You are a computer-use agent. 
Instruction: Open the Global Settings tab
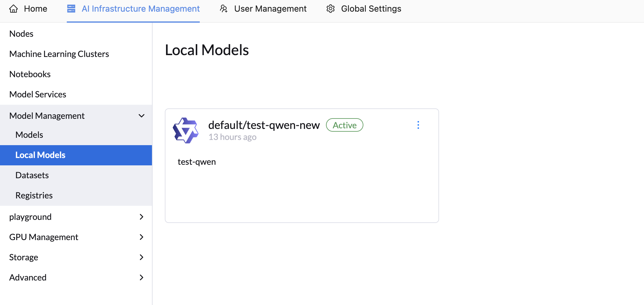[x=364, y=9]
